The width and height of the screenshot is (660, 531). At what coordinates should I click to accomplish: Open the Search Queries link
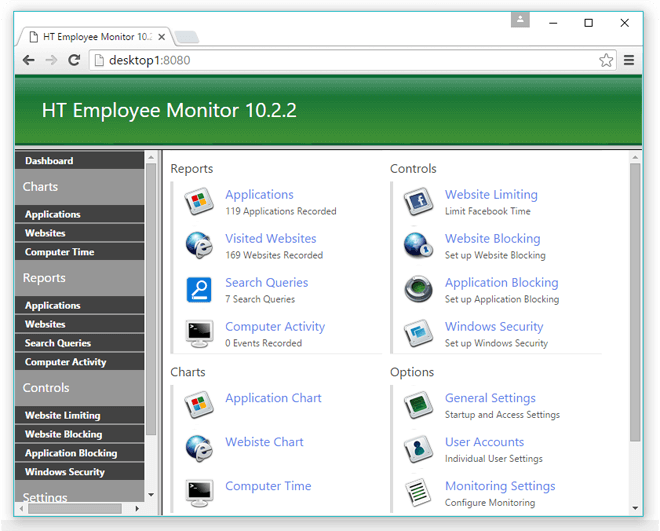tap(266, 282)
